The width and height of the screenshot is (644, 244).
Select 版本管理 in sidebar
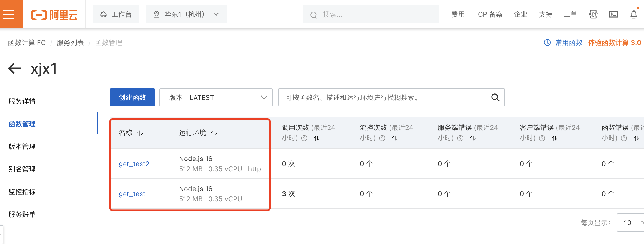click(x=22, y=147)
